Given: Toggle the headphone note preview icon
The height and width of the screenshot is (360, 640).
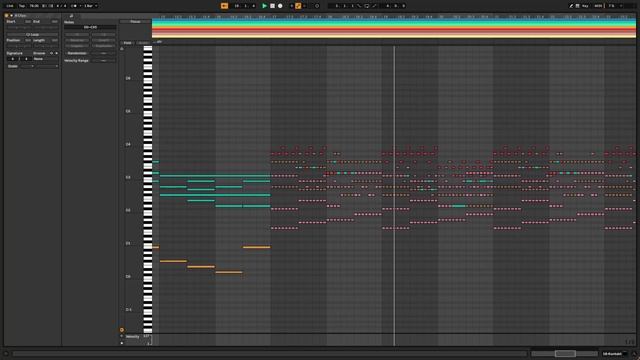Looking at the screenshot, I should tap(122, 49).
